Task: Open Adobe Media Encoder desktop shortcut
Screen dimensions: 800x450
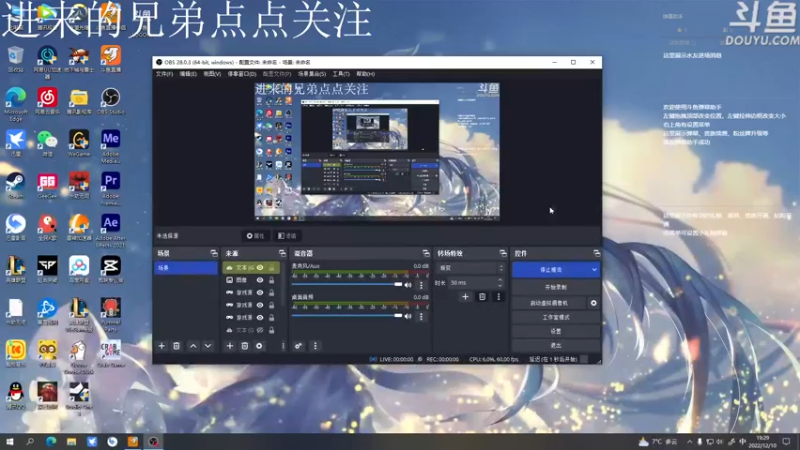Action: tap(111, 146)
